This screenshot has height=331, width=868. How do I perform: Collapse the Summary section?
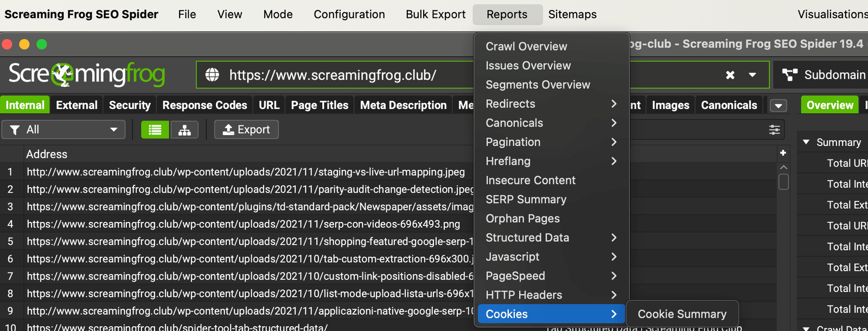tap(806, 142)
